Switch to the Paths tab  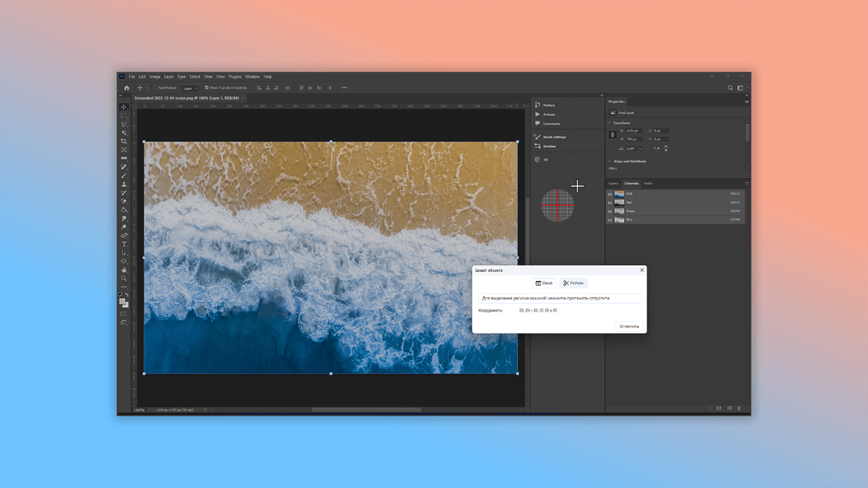[648, 183]
